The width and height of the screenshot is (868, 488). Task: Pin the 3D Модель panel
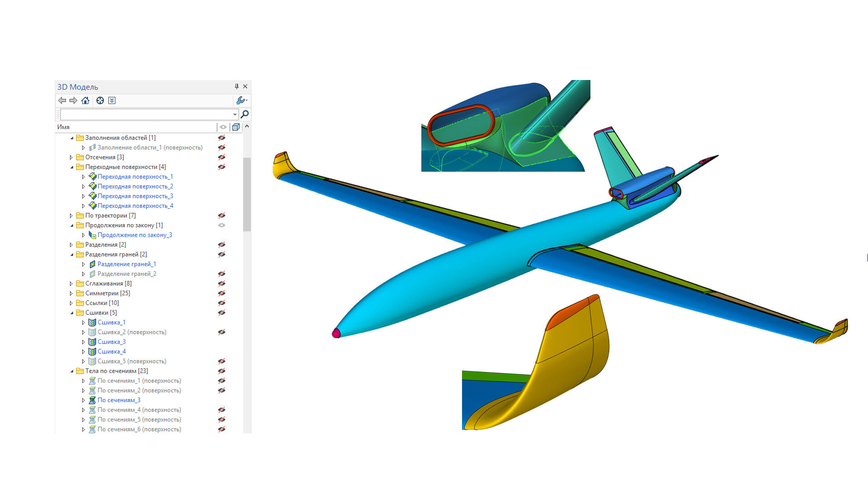236,86
